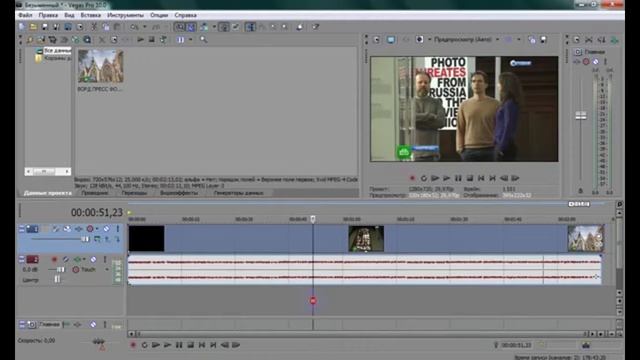This screenshot has height=360, width=640.
Task: Click Stop in the preview window transport
Action: pyautogui.click(x=470, y=178)
